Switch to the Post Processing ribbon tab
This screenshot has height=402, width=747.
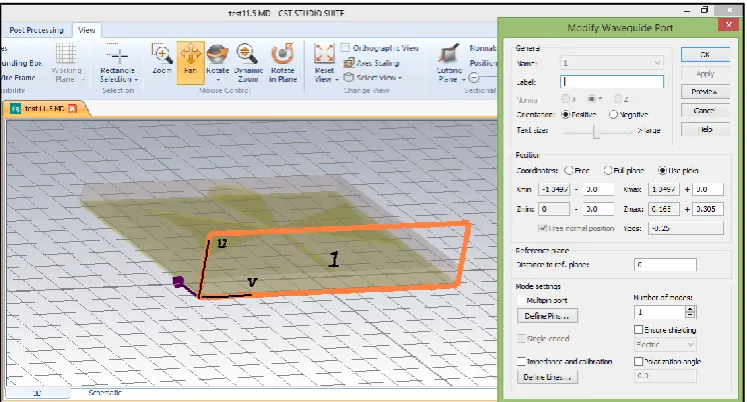(36, 30)
